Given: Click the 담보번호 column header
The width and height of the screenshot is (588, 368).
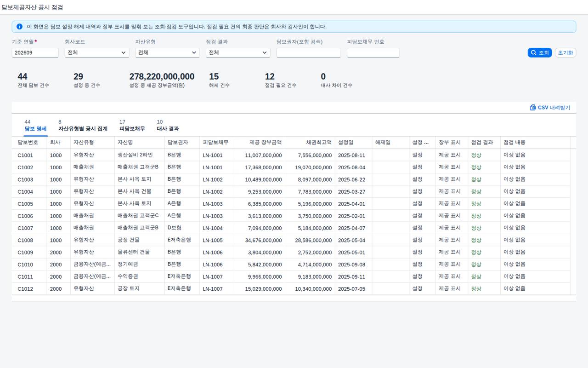Looking at the screenshot, I should pos(29,143).
